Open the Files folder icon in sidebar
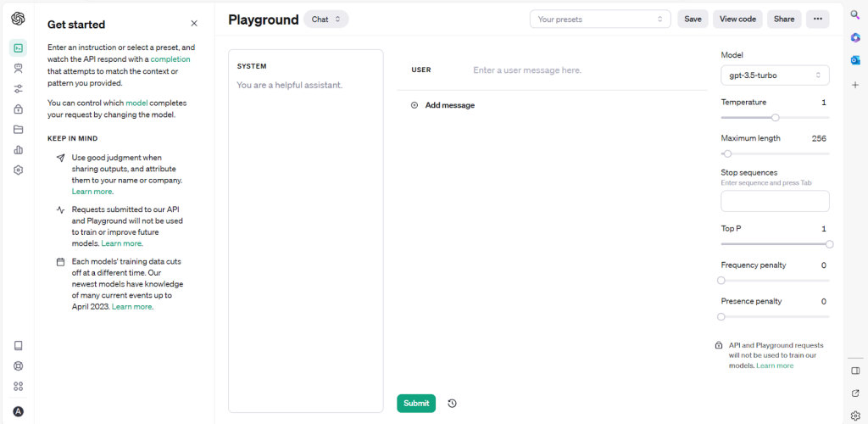Screen dimensions: 868x424 tap(18, 130)
